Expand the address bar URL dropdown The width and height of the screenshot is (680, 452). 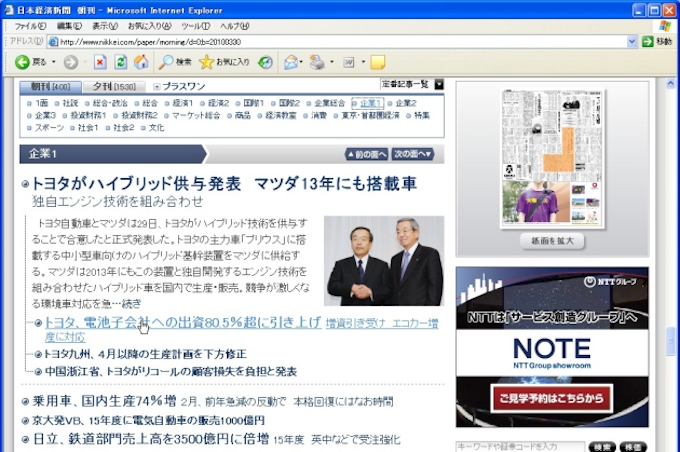(x=632, y=42)
